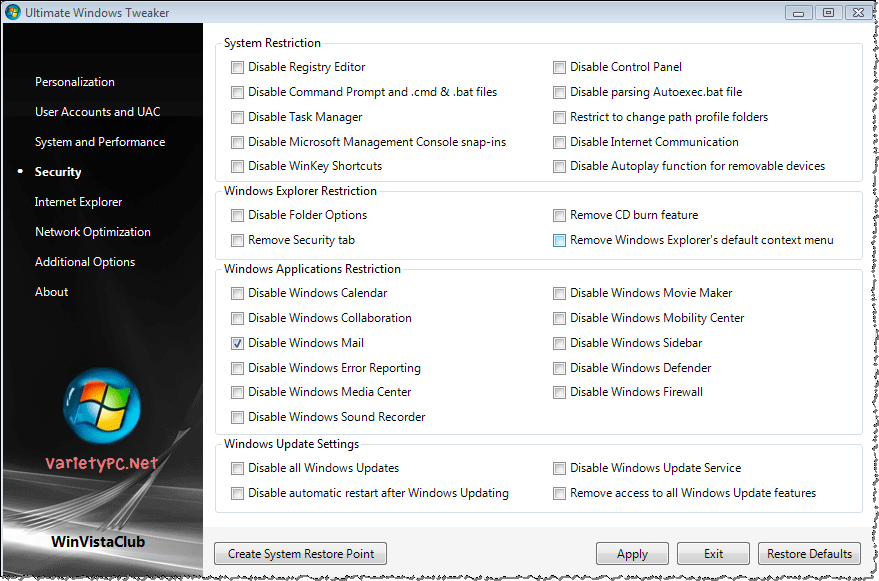Tick Disable Folder Options checkbox
This screenshot has width=879, height=581.
point(238,215)
